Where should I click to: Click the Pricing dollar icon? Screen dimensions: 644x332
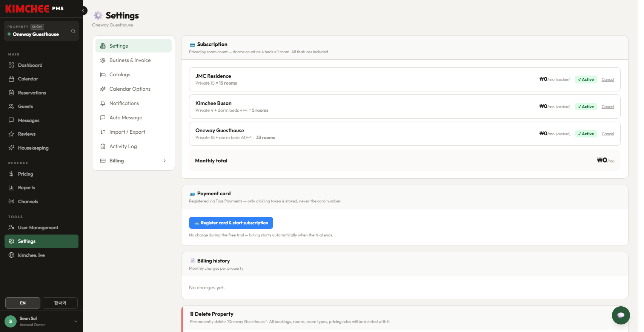pos(11,174)
